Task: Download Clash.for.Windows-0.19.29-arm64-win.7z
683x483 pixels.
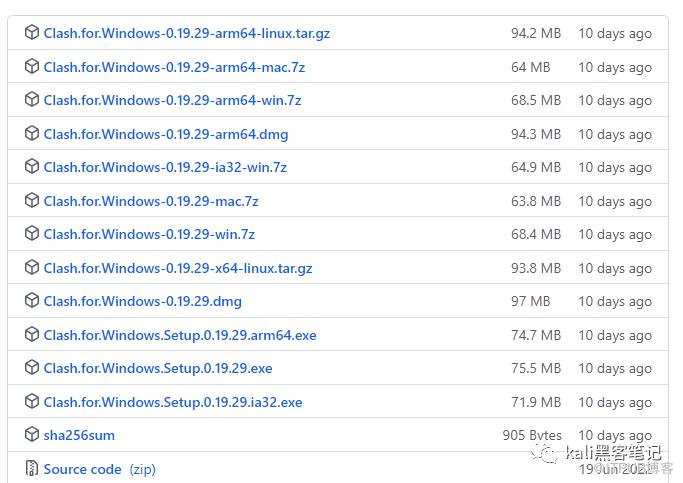Action: (x=172, y=100)
